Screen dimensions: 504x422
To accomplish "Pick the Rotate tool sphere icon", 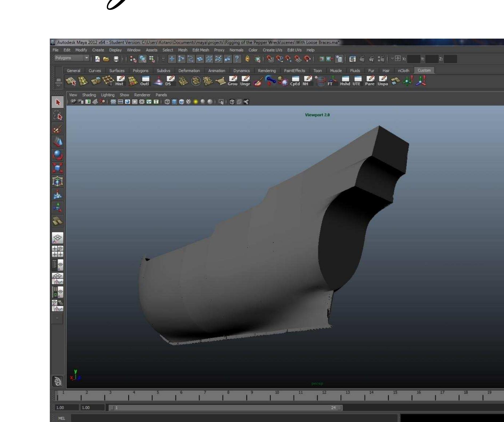I will [58, 155].
